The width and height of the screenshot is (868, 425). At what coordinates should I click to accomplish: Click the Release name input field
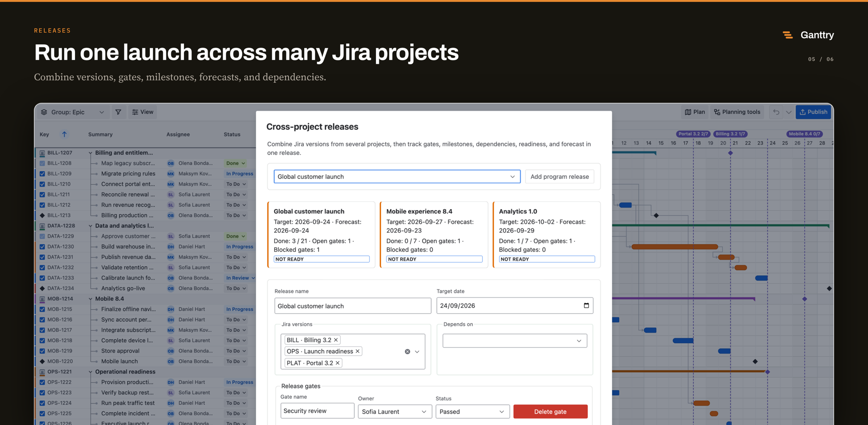pos(353,306)
